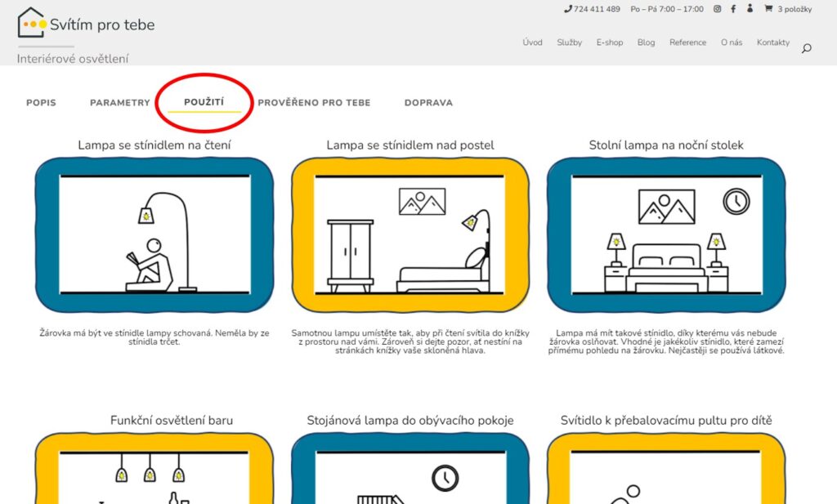Click the 3 položky cart link
Screen dimensions: 837x504
tap(793, 9)
